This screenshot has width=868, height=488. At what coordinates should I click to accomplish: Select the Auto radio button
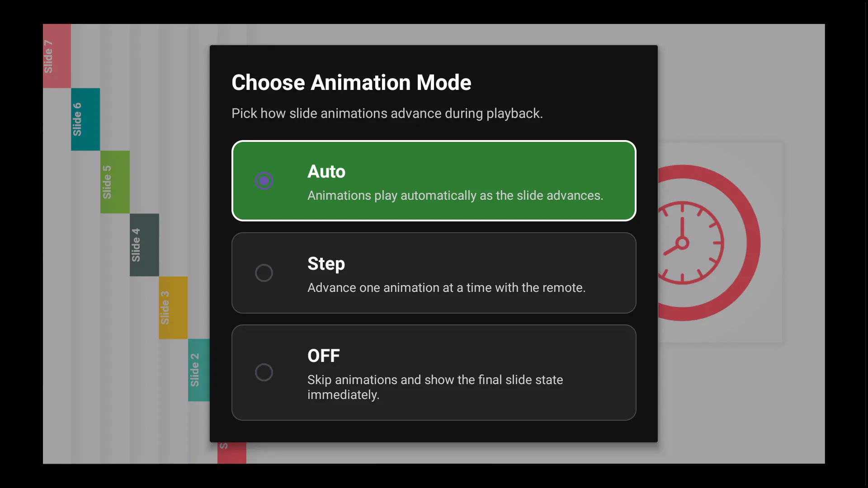point(264,181)
